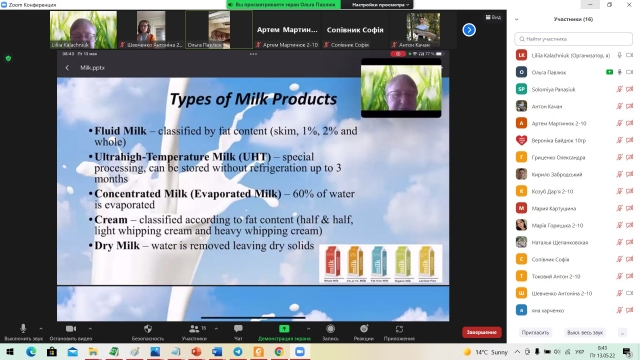This screenshot has height=360, width=640.
Task: Select participant Козуб Дар'я 2-10
Action: 574,191
